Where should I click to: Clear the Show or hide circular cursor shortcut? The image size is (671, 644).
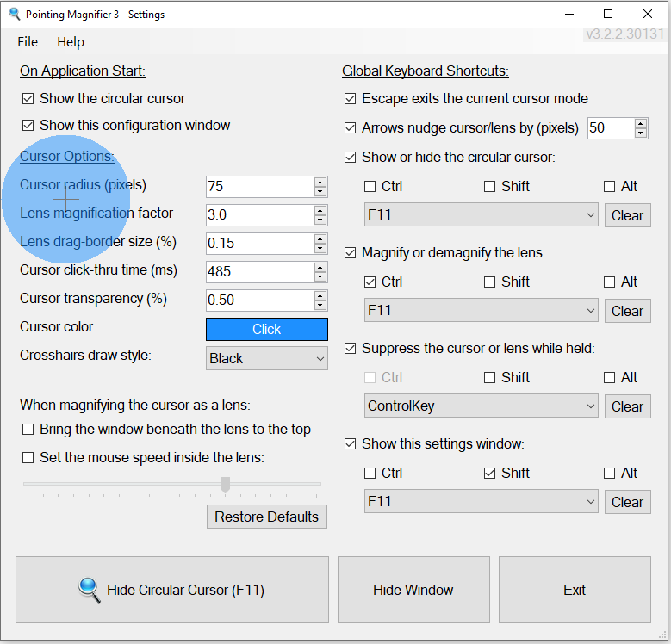(627, 215)
